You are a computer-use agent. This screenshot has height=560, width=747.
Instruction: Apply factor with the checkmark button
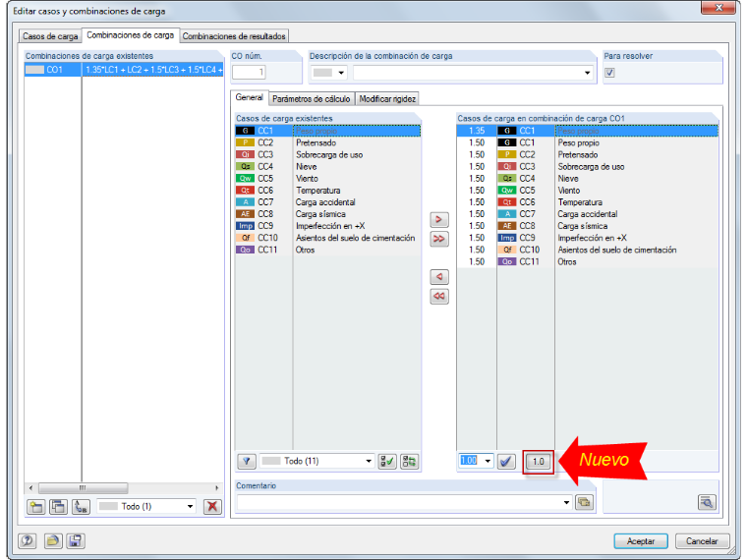[506, 461]
